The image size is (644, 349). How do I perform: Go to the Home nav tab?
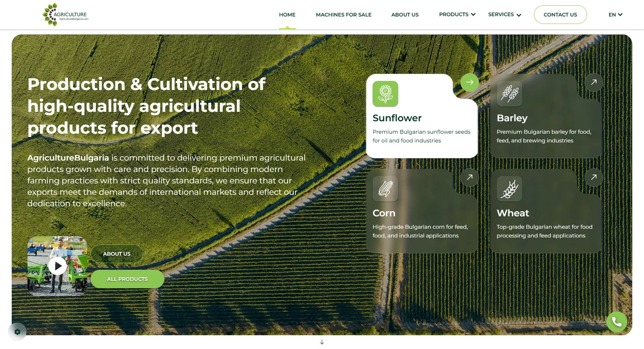[x=287, y=14]
